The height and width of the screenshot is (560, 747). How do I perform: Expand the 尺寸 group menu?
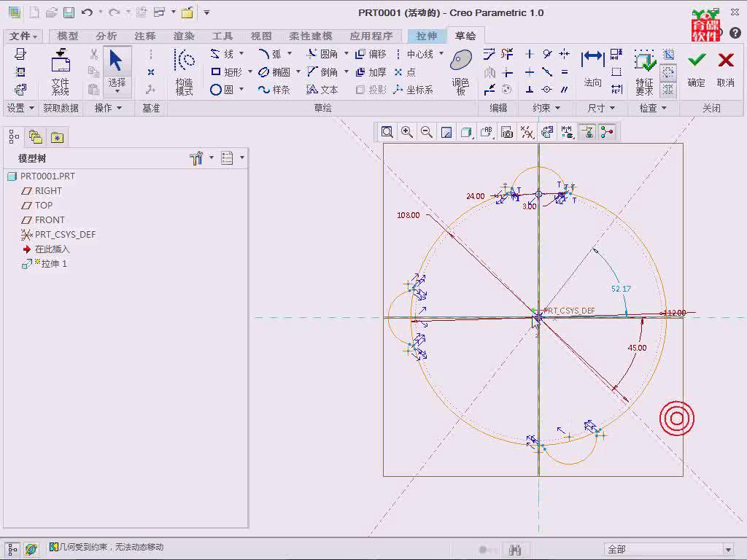601,108
